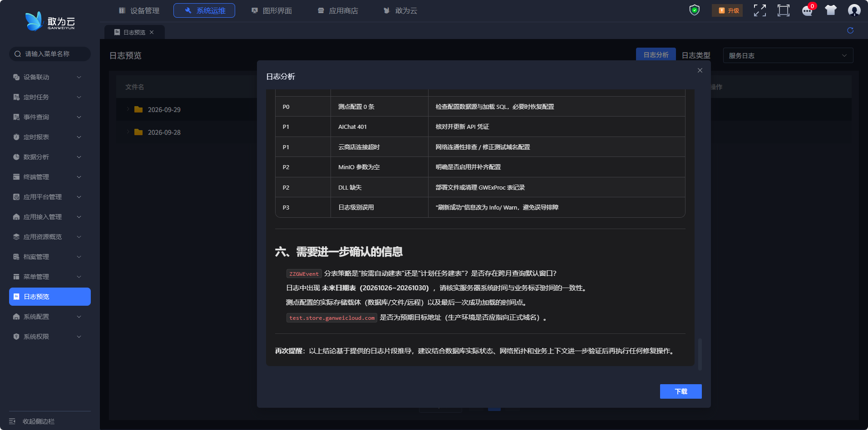Click the ZZGWEvent code tag

(x=304, y=274)
